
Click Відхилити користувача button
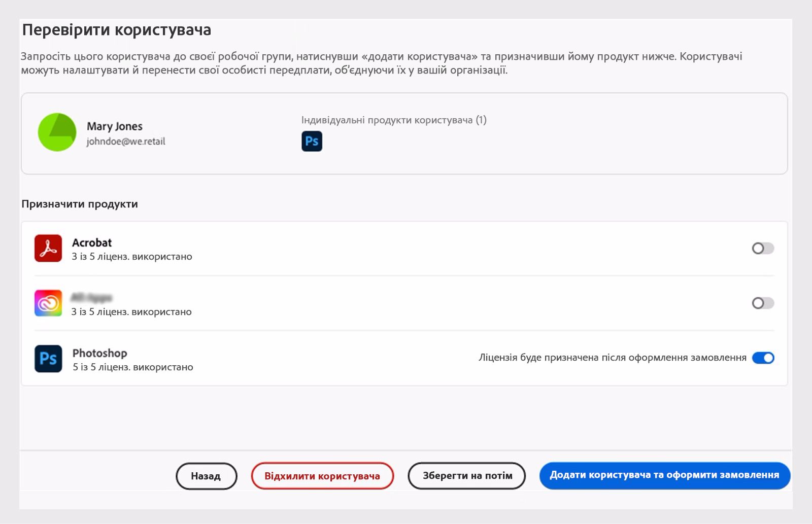click(322, 476)
